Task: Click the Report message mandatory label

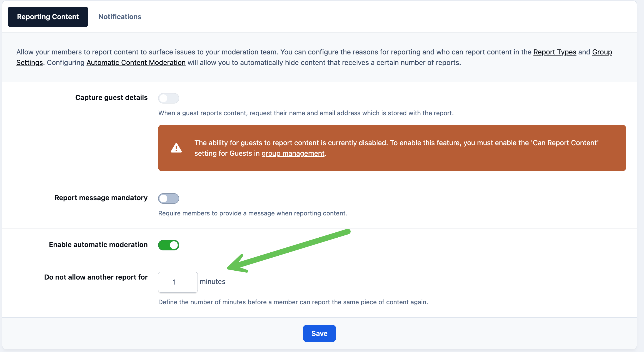Action: coord(101,198)
